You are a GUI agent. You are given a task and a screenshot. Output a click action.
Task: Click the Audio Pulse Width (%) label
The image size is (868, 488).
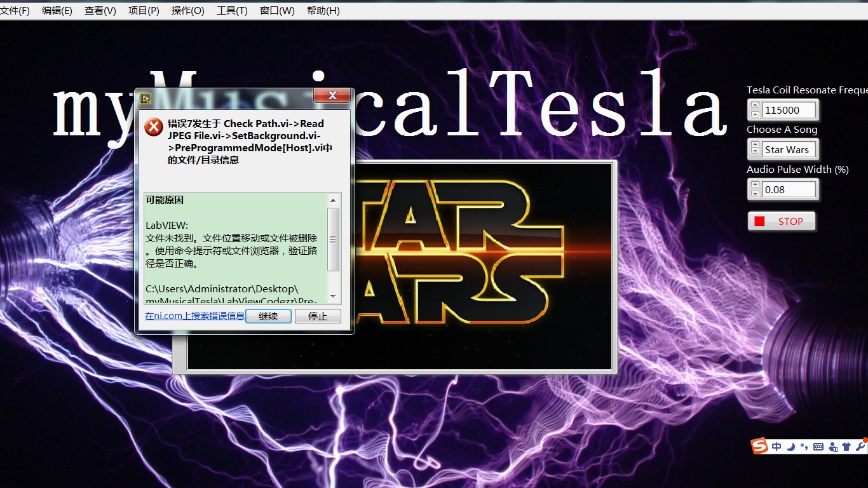pos(797,170)
